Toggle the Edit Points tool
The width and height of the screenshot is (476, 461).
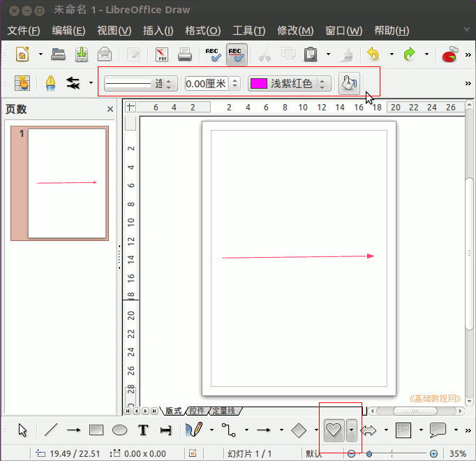click(23, 84)
